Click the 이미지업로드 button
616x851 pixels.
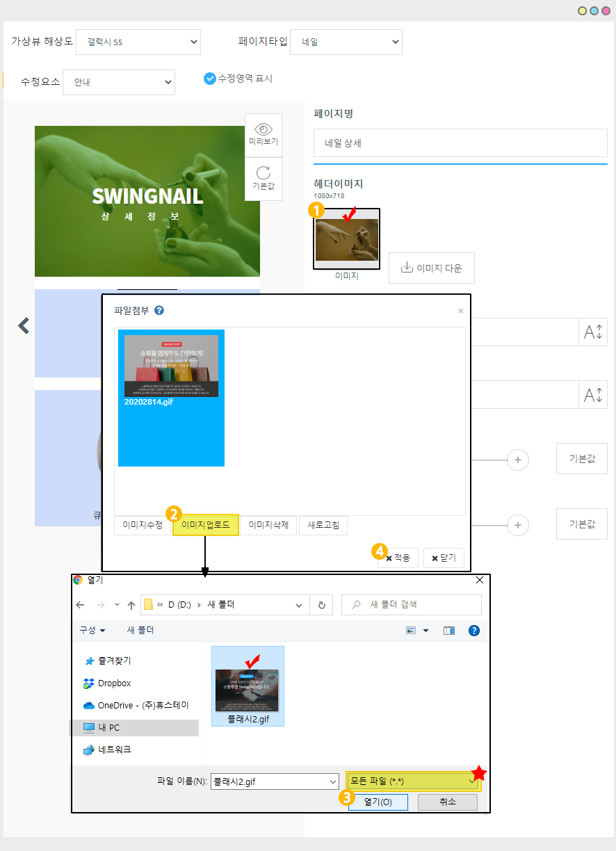[x=205, y=526]
